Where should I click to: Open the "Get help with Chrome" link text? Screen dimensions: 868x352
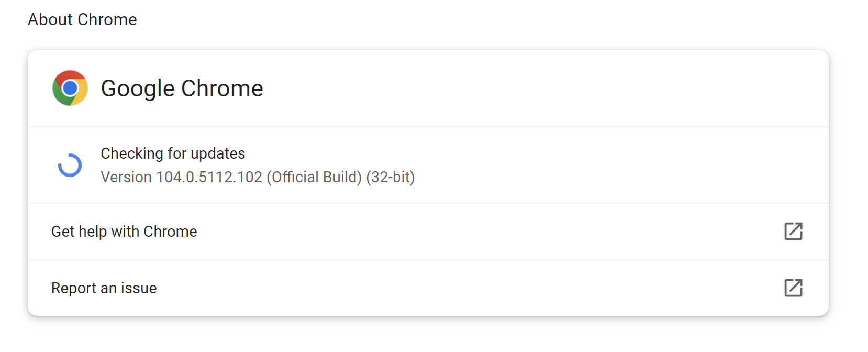coord(124,232)
